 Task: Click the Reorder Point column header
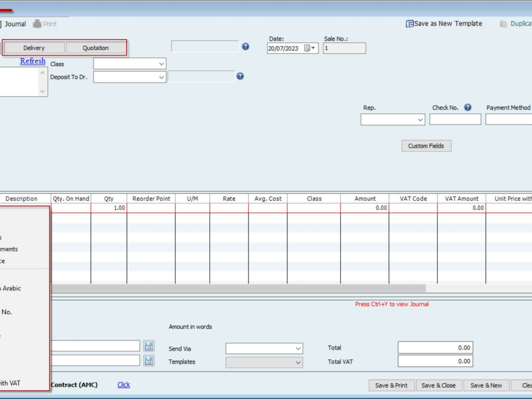[151, 199]
